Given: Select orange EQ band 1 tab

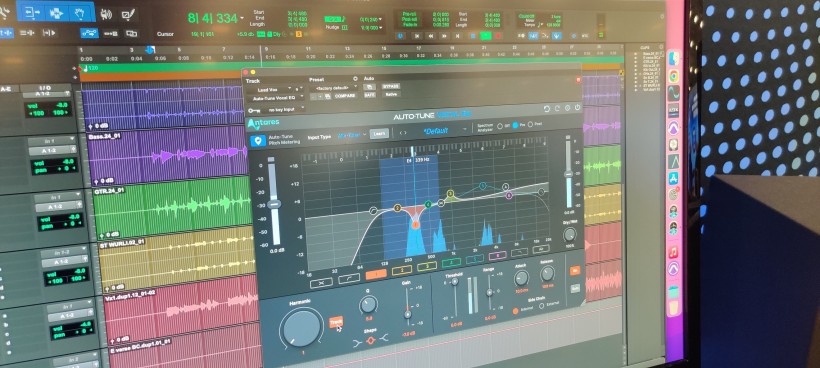Looking at the screenshot, I should (376, 273).
